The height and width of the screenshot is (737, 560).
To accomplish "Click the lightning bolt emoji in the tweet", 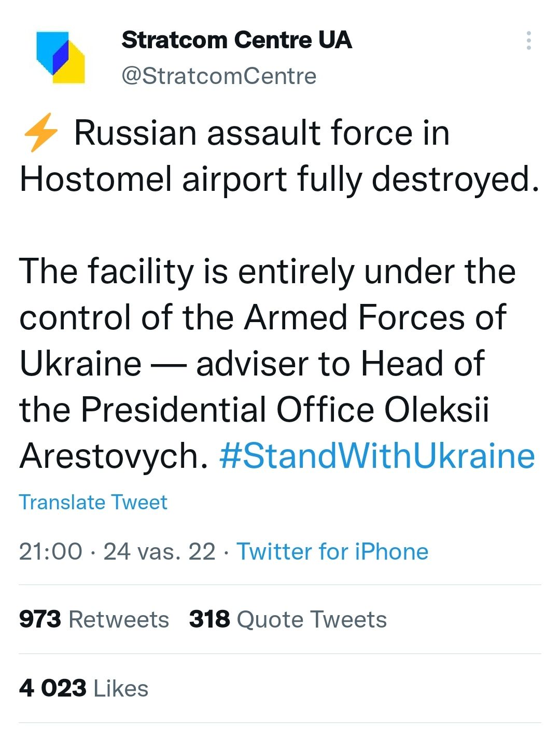I will coord(40,133).
